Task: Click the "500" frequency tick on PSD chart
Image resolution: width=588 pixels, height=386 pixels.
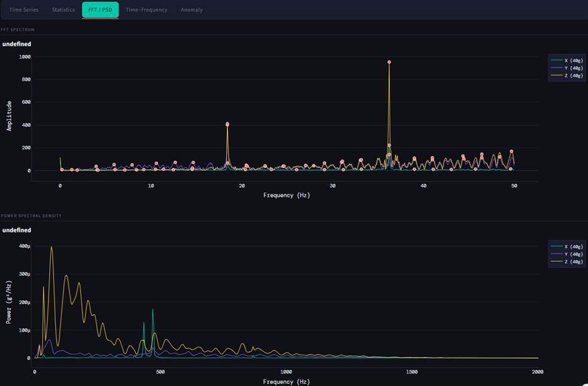Action: point(160,372)
